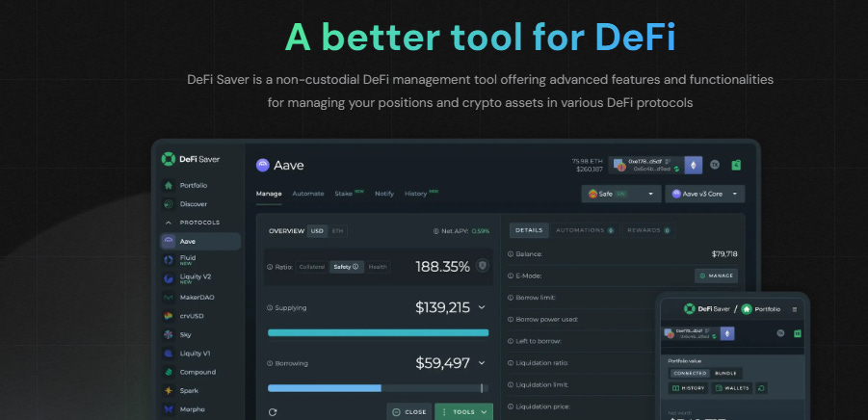
Task: Switch to the AUTOMATIONS panel tab
Action: point(585,230)
